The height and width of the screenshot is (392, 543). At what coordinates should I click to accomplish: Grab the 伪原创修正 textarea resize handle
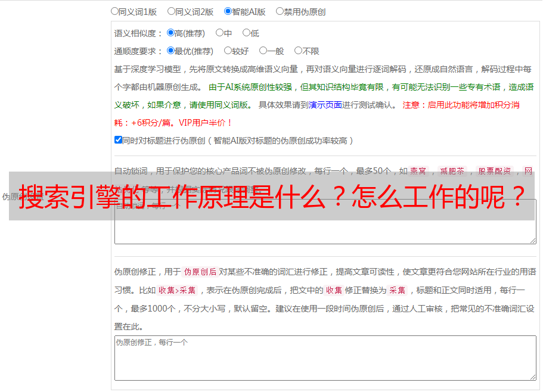click(x=533, y=377)
